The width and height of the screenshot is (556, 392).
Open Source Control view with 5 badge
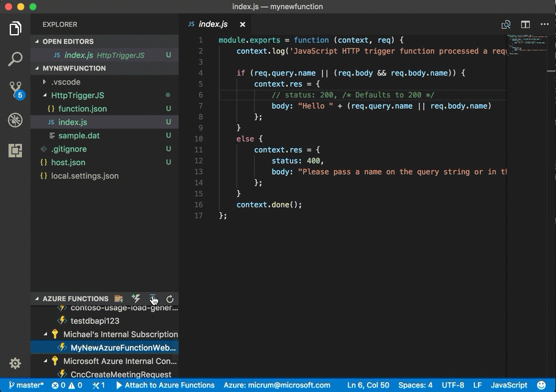15,90
